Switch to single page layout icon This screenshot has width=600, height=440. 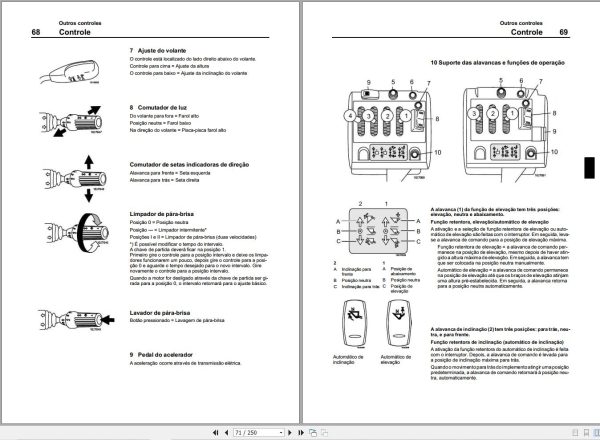point(575,433)
